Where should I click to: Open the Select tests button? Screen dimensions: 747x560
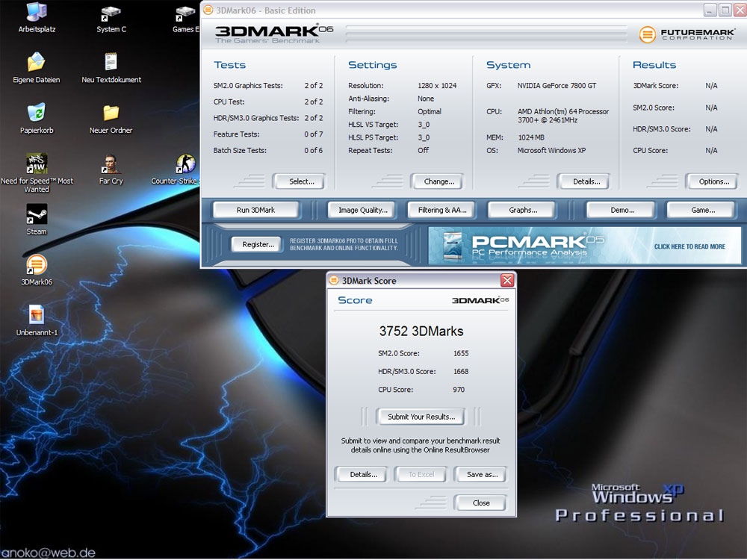tap(300, 181)
